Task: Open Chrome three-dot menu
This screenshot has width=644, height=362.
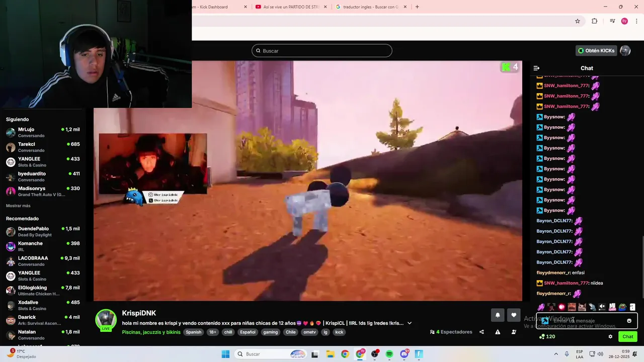Action: (636, 21)
